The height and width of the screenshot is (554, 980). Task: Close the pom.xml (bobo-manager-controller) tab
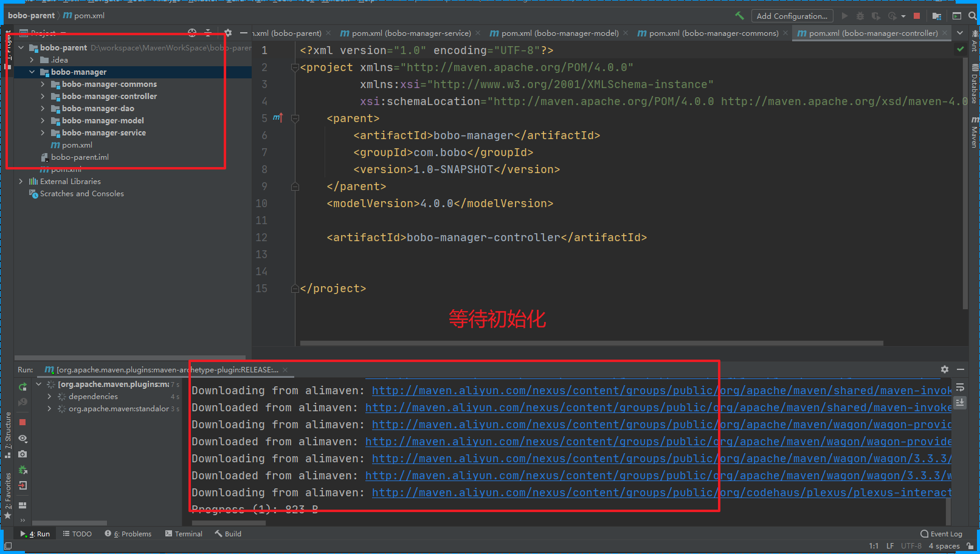[945, 33]
